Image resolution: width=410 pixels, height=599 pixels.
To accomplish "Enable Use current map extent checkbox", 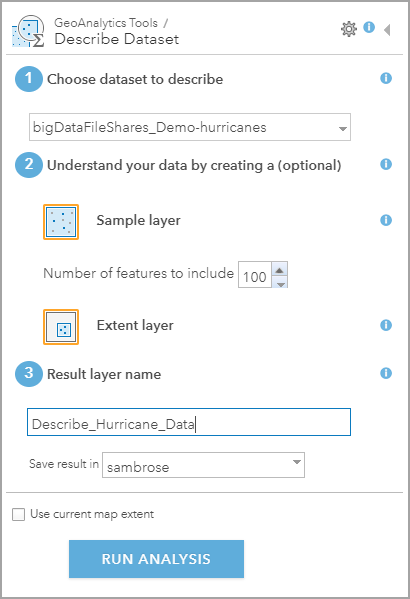I will [x=18, y=514].
